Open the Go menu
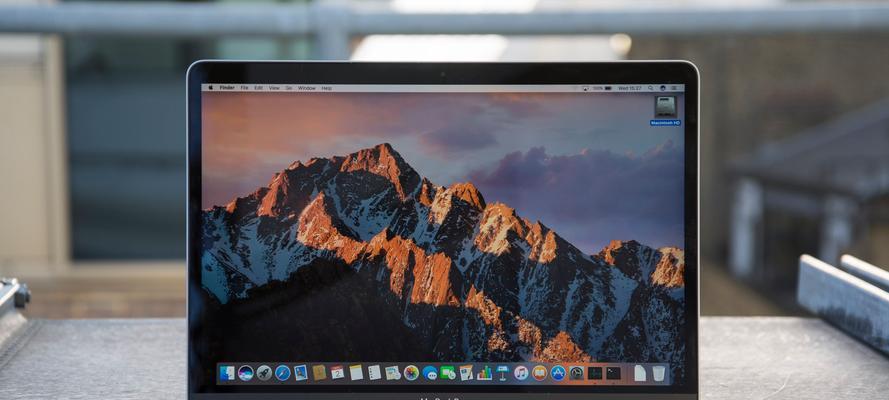889x400 pixels. [x=289, y=88]
